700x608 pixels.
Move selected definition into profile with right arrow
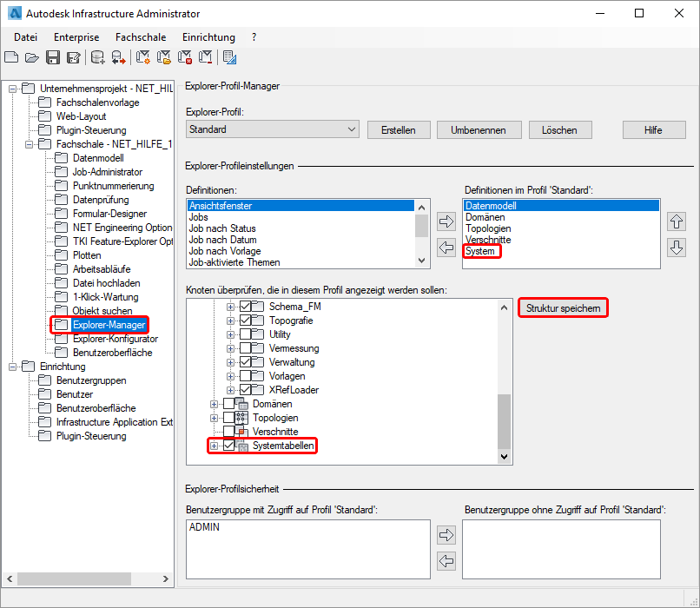[x=446, y=221]
